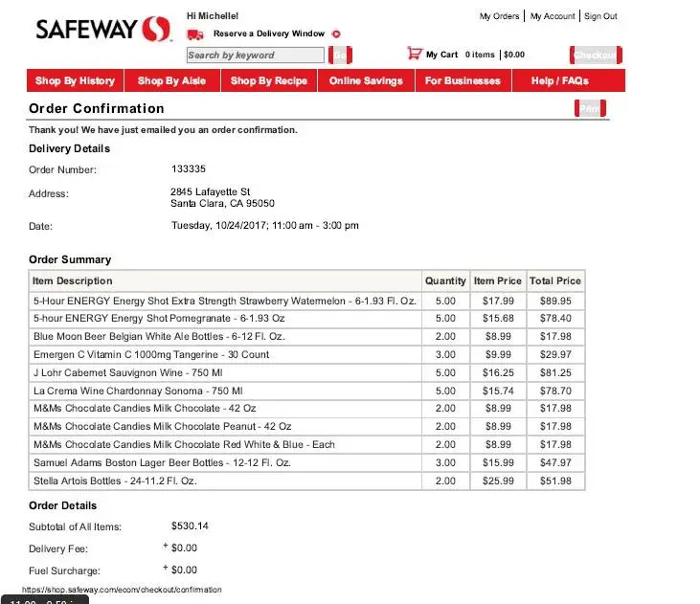Click arrow icon beside Reserve a Delivery Window
Image resolution: width=700 pixels, height=604 pixels.
pos(336,34)
